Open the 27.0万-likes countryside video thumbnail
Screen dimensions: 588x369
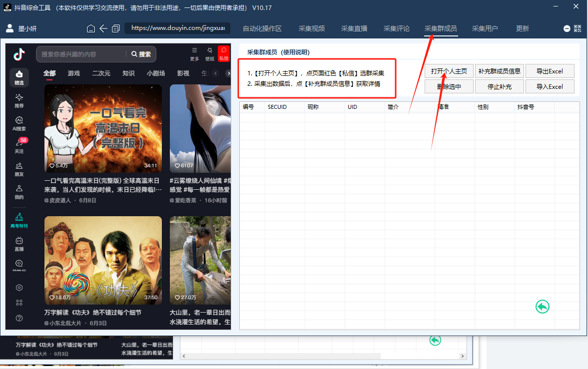pyautogui.click(x=200, y=260)
